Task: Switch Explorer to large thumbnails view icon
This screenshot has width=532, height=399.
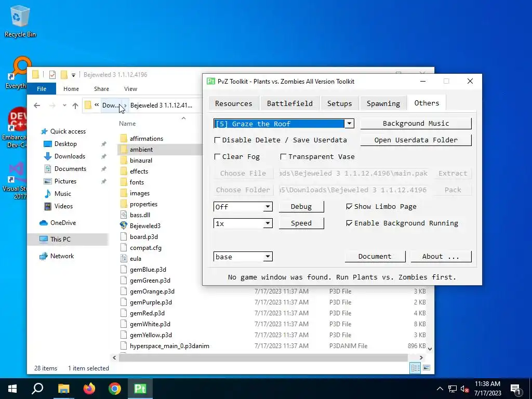Action: tap(427, 368)
